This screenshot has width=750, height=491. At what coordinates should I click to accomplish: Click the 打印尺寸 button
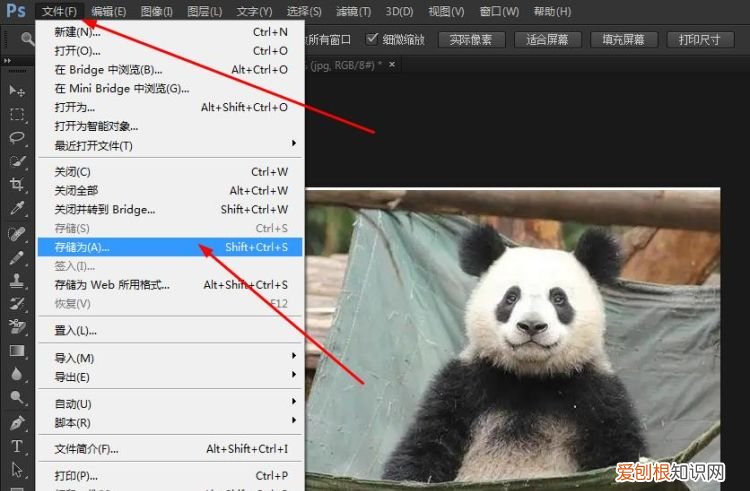tap(700, 40)
